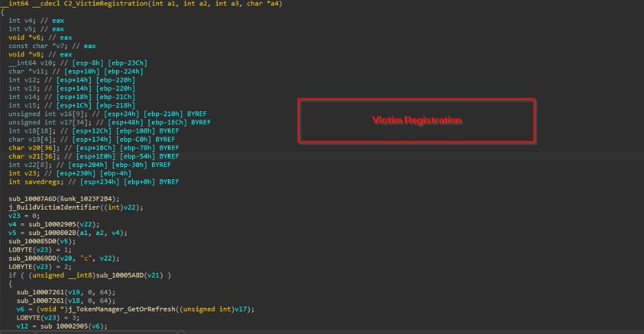Click the sub_100085D0(v5) call
The image size is (644, 334).
click(x=42, y=241)
